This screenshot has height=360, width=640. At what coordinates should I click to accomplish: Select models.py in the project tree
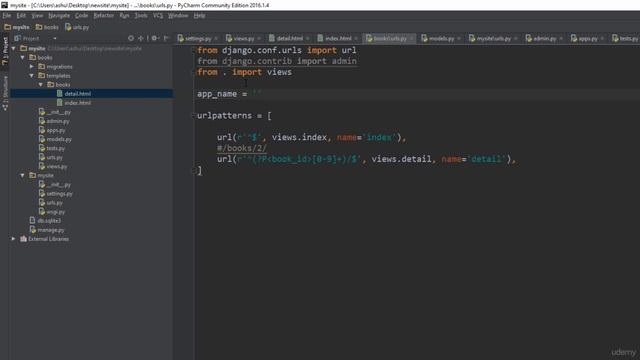coord(55,139)
